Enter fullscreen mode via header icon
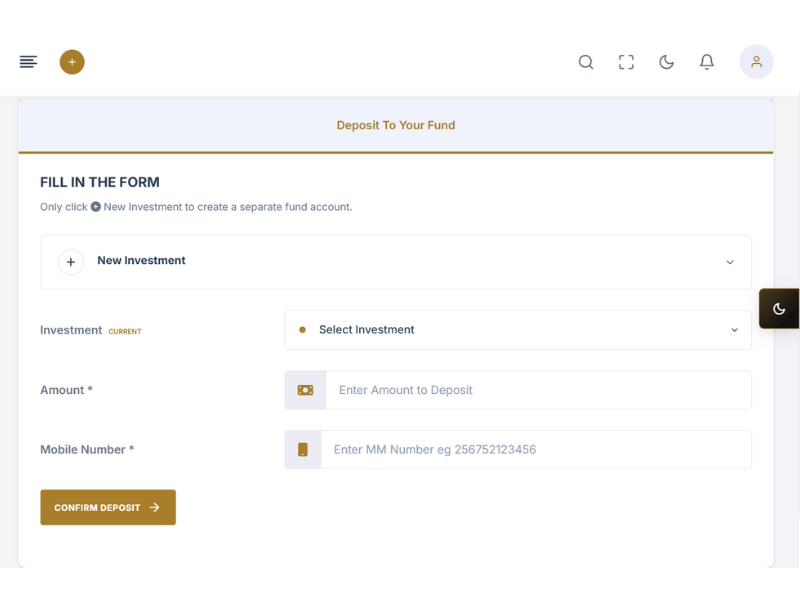The width and height of the screenshot is (800, 600). click(x=626, y=62)
